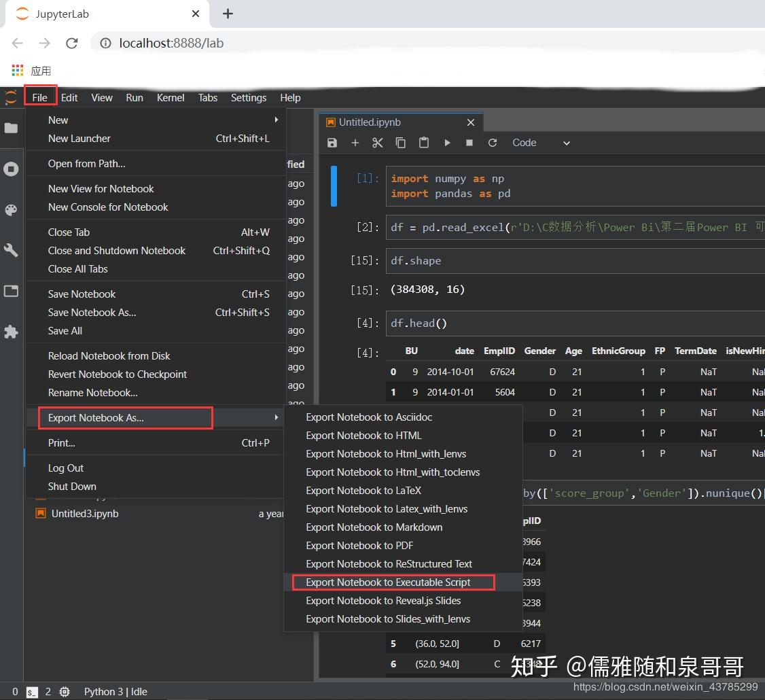Run the selected cell with play icon
765x700 pixels.
(447, 143)
